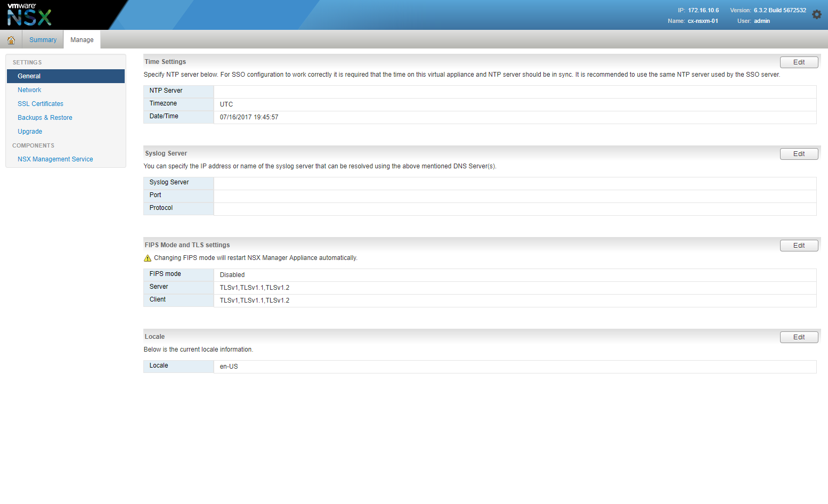Click the VMware NSX logo

pos(29,15)
